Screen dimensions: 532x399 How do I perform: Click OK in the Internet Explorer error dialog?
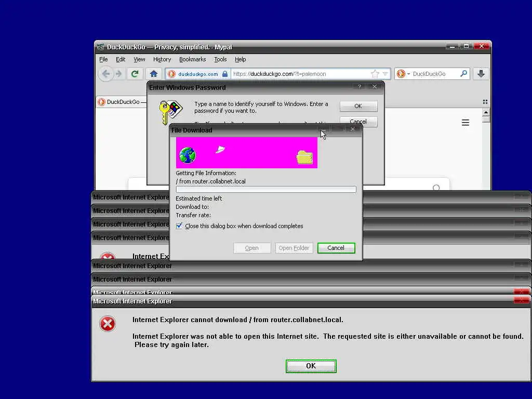tap(311, 366)
